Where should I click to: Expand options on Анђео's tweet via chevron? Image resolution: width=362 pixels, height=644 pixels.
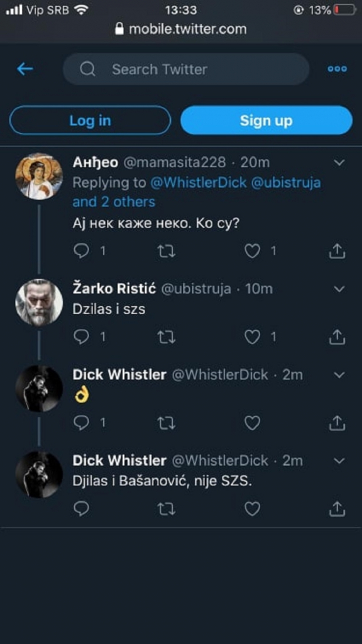339,162
